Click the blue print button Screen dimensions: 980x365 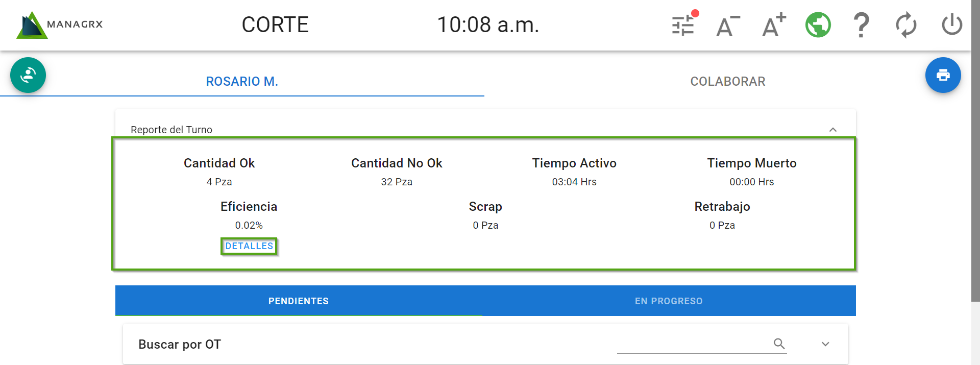click(x=943, y=75)
